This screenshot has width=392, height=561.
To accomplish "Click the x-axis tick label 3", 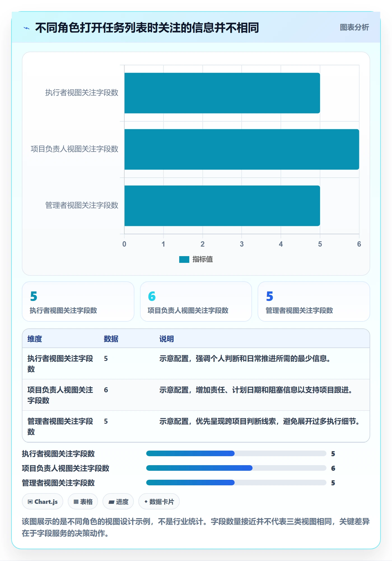I will pos(242,244).
